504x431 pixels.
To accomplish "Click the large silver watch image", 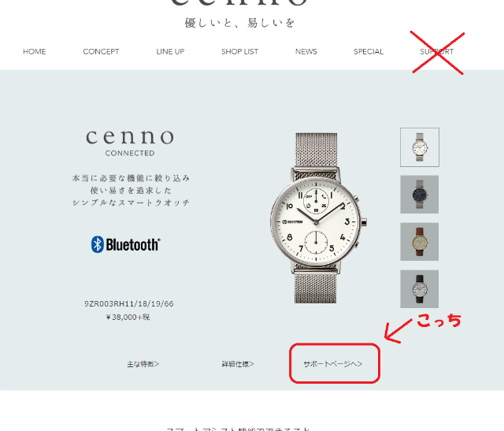I will point(318,218).
